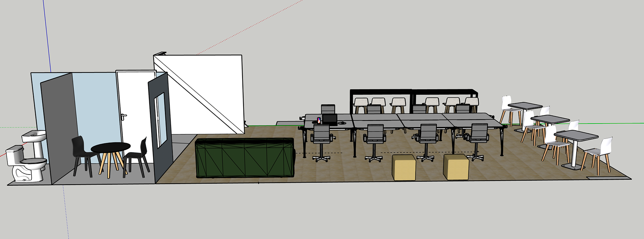Select the smartphone next to the laptop
Screen dimensions: 644x239
(x=319, y=121)
